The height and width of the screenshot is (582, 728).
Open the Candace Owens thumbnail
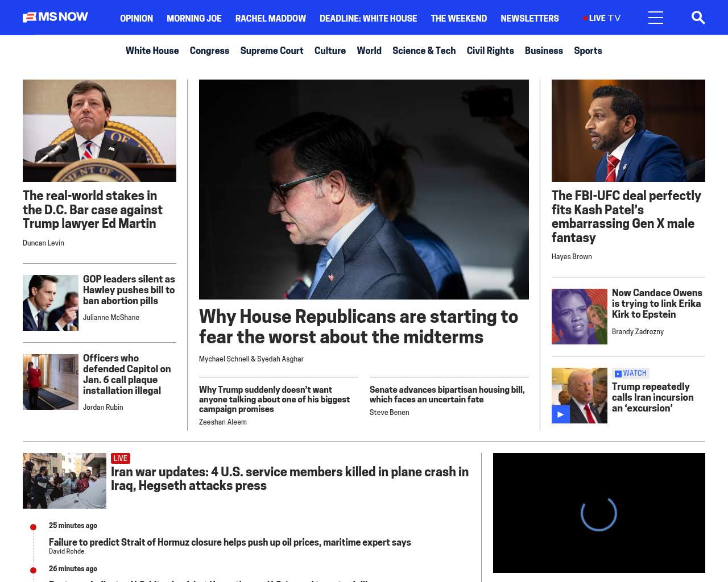[x=580, y=317]
